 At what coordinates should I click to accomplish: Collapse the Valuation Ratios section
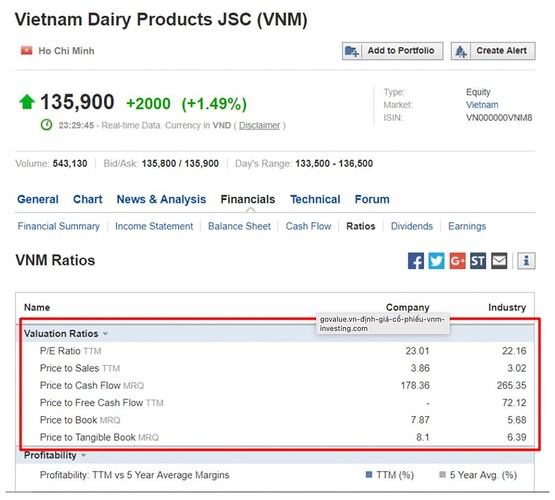pos(105,334)
